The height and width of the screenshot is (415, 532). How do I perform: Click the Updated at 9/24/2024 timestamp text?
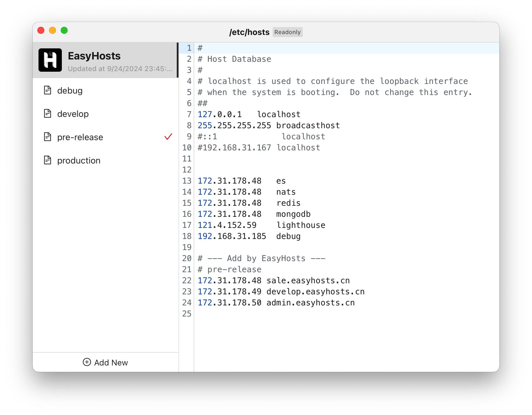coord(120,69)
